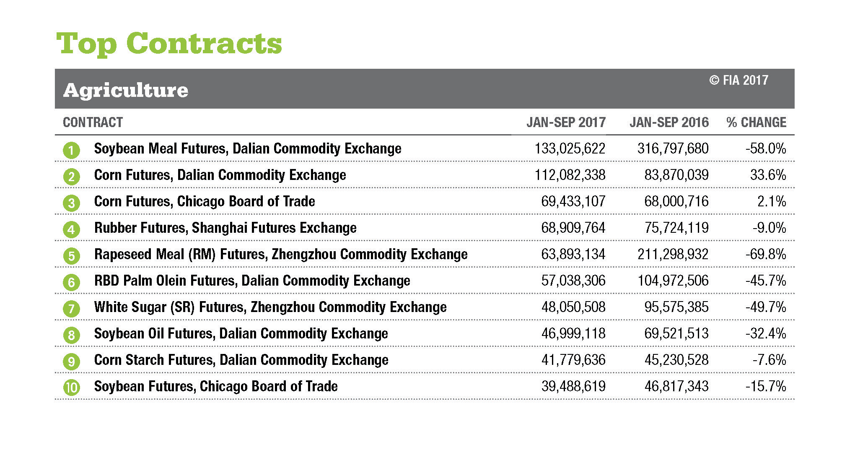The image size is (868, 450).
Task: Click the Agriculture section header
Action: point(126,90)
